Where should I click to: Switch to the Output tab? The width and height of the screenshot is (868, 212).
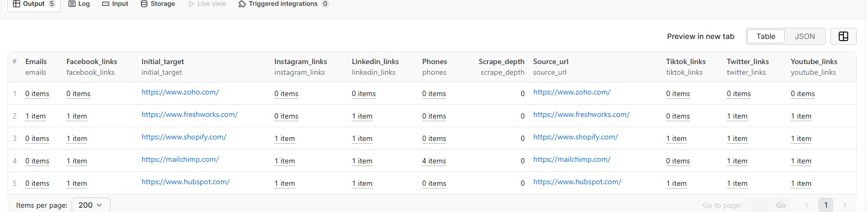click(34, 4)
